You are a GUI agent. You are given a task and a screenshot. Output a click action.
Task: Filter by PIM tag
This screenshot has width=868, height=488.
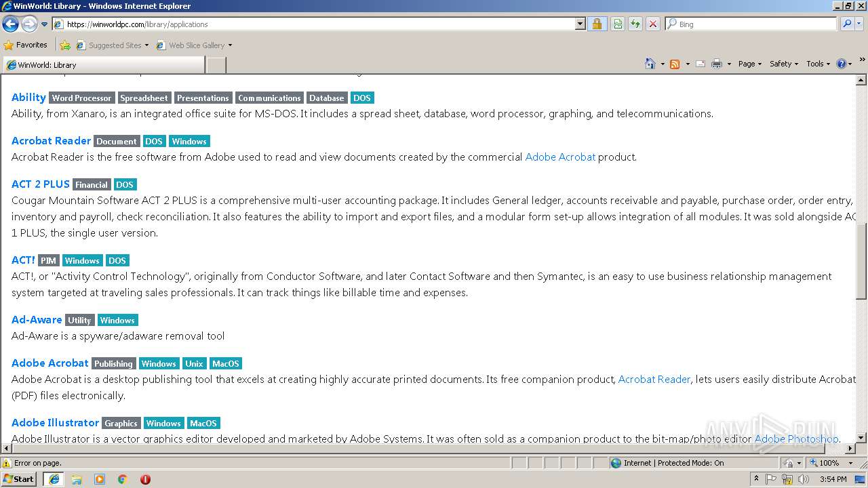click(48, 261)
